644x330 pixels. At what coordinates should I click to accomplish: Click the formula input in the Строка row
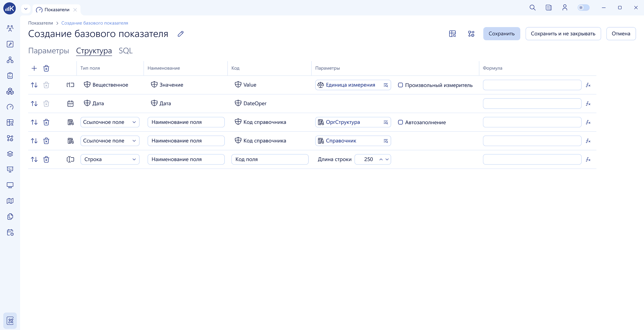pyautogui.click(x=532, y=159)
